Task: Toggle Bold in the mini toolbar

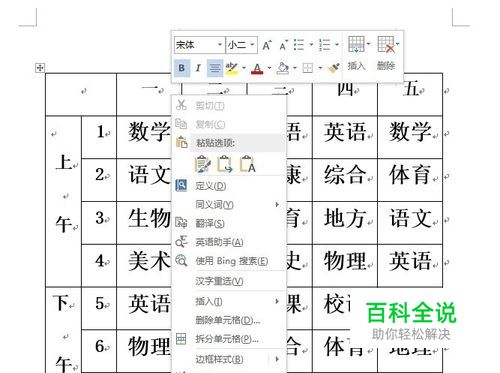Action: (182, 68)
